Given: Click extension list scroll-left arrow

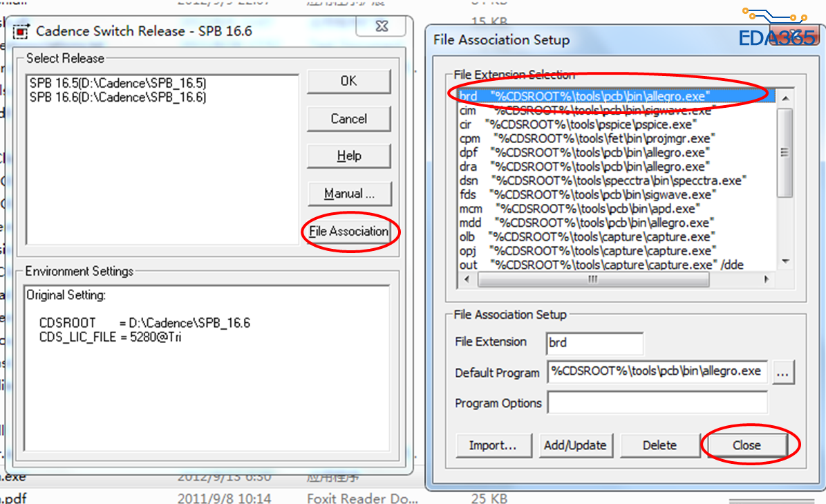Looking at the screenshot, I should (467, 279).
